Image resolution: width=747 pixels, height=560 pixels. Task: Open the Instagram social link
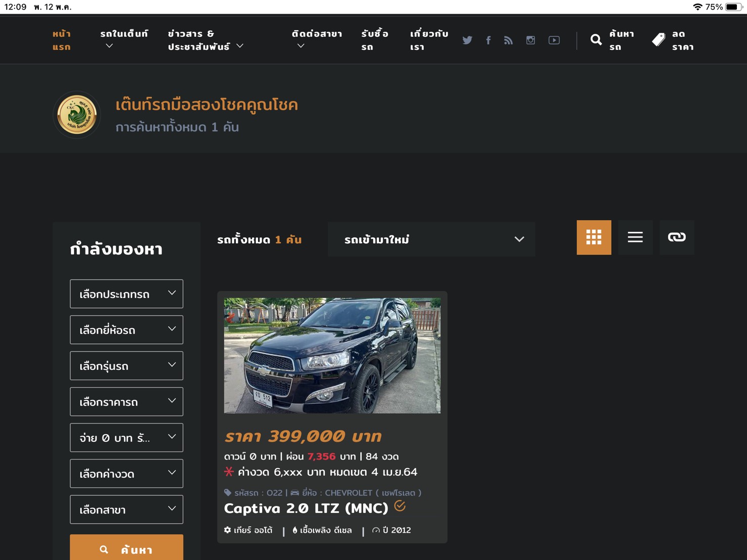[530, 40]
